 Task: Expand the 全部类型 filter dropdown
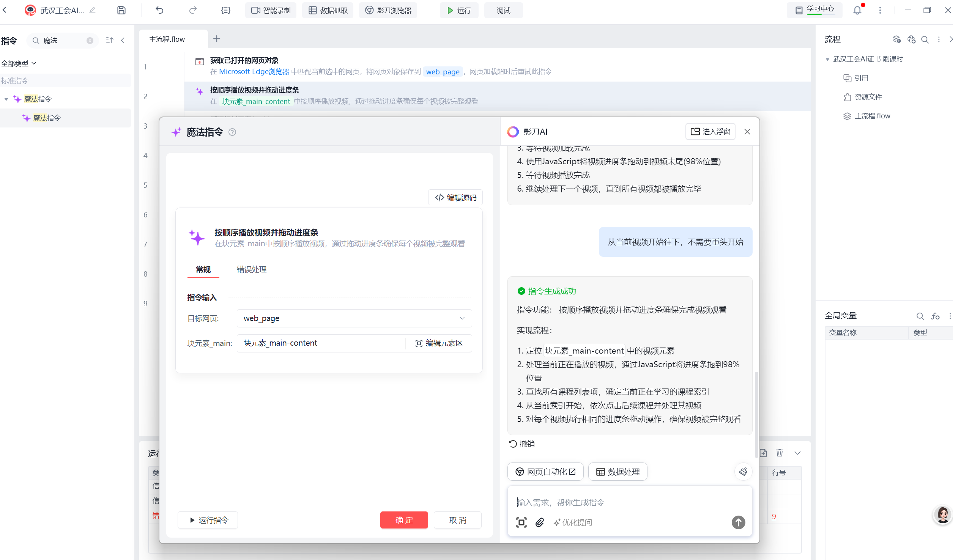pos(19,63)
